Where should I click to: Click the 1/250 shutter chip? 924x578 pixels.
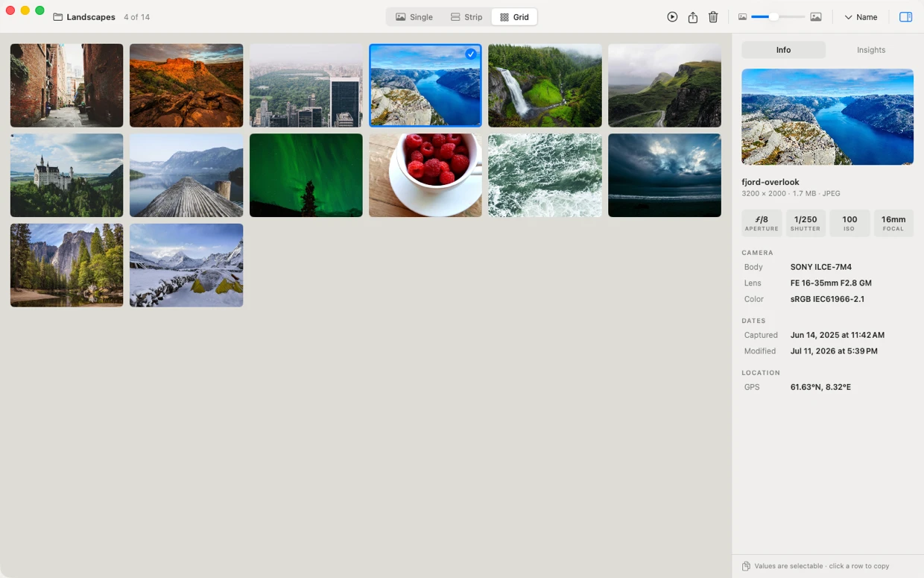click(806, 223)
